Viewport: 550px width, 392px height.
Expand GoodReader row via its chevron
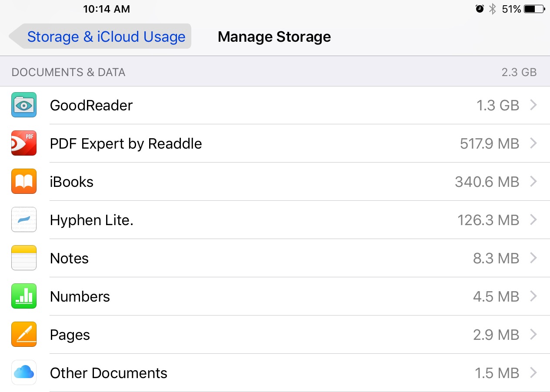coord(533,105)
